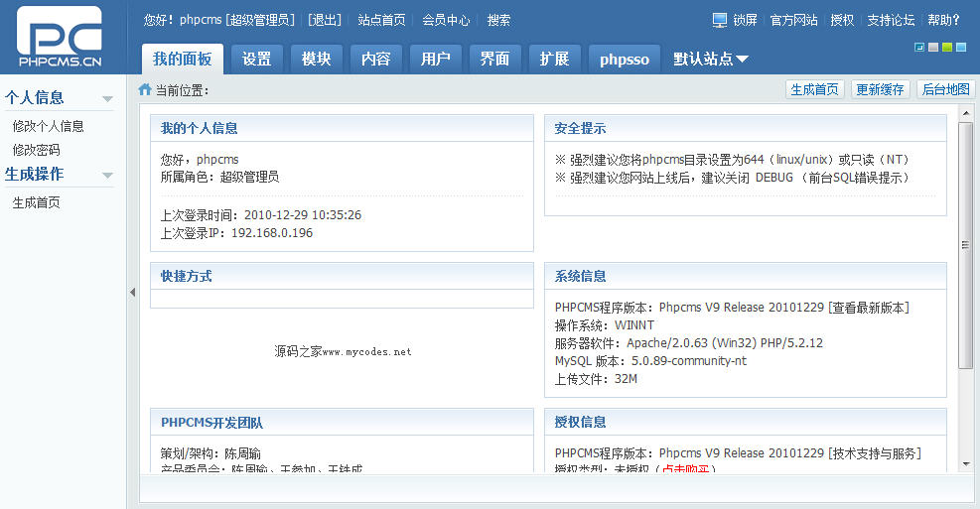Select the dark blue theme swatch
The width and height of the screenshot is (980, 509).
coord(919,47)
